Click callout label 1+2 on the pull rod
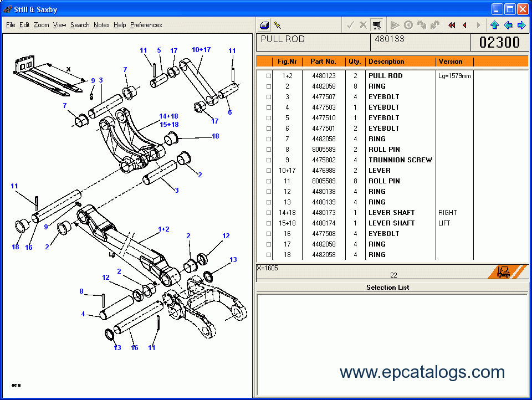The image size is (532, 400). point(163,229)
